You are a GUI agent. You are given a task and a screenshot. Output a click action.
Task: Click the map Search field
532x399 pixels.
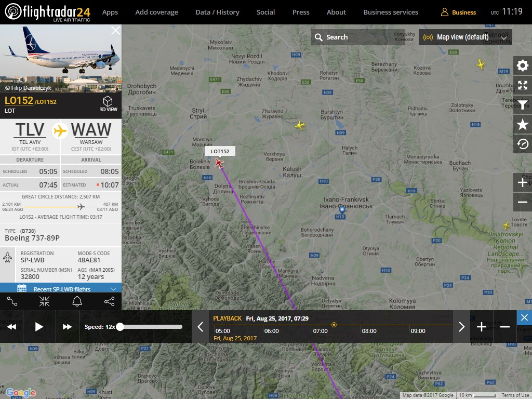358,37
